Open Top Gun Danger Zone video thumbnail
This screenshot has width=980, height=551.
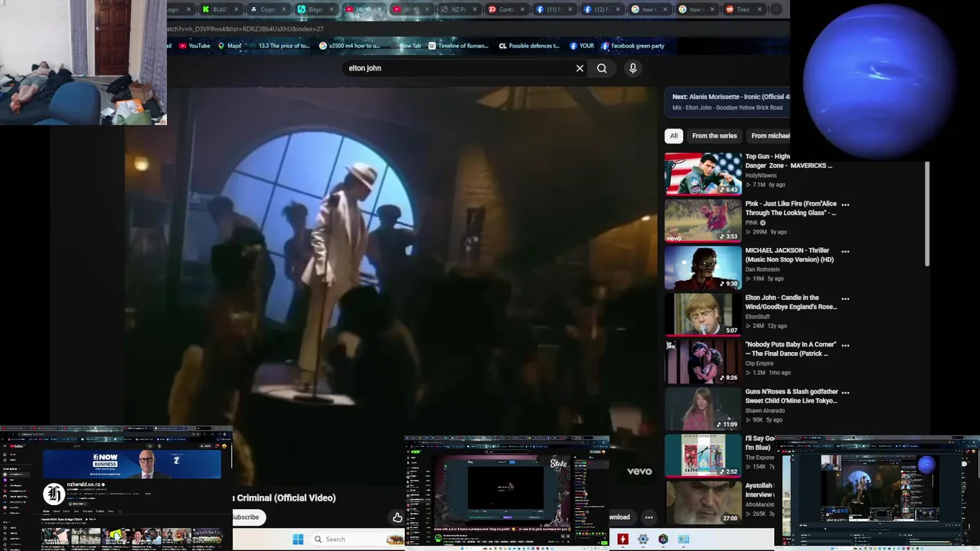click(703, 174)
